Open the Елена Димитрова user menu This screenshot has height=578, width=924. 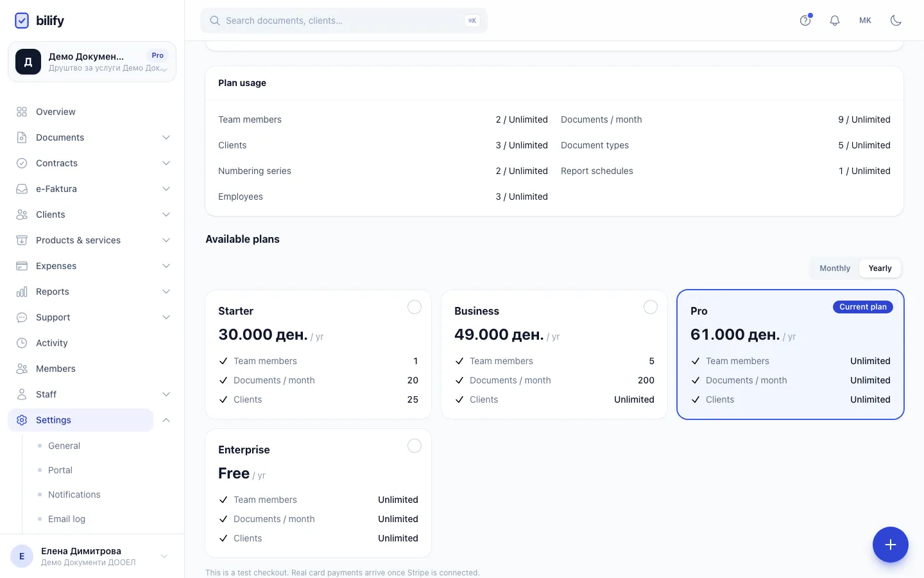(x=92, y=556)
